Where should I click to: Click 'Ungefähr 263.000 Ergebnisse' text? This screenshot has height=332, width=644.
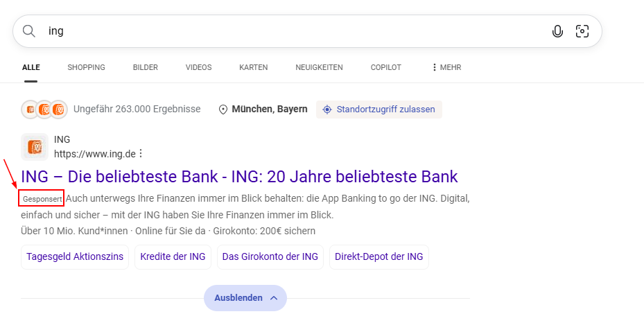137,110
